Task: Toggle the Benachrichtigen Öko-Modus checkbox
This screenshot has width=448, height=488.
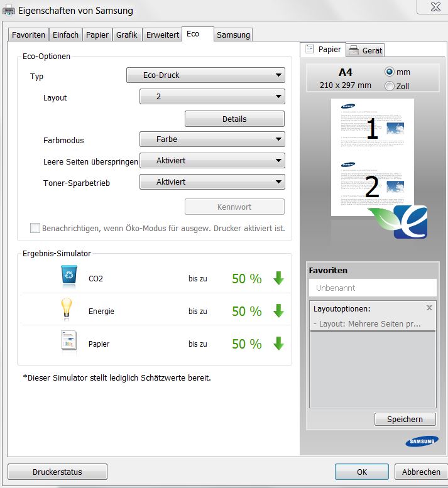Action: [35, 228]
